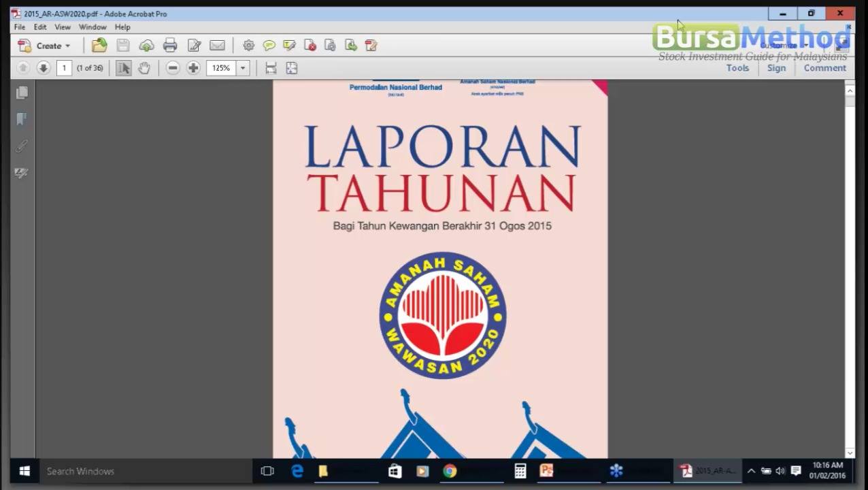The image size is (868, 490).
Task: Open the Comment pane
Action: coord(825,68)
